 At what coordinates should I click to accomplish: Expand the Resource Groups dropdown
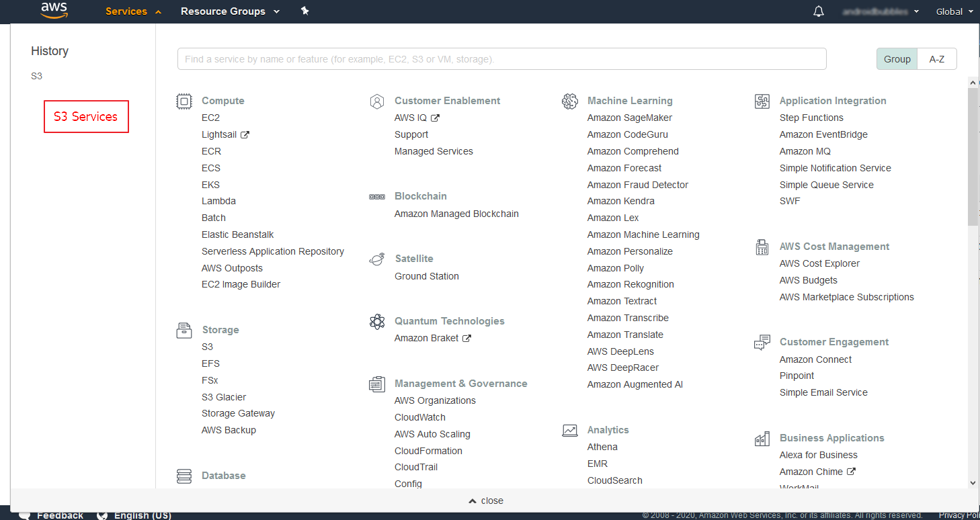coord(230,11)
